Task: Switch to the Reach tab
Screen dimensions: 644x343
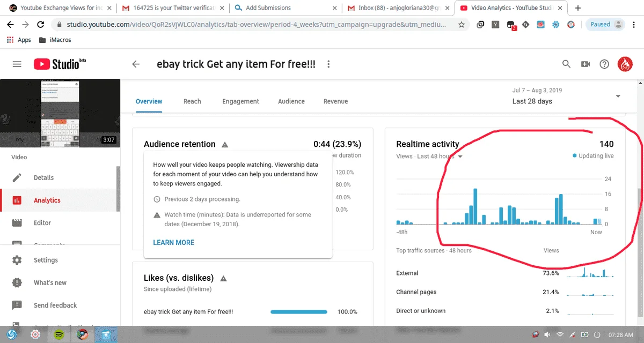Action: [x=192, y=101]
